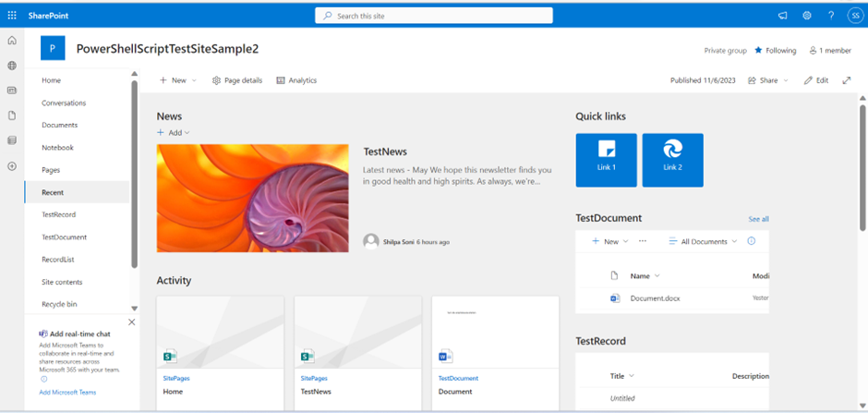
Task: Expand the New dropdown in command bar
Action: click(x=177, y=80)
